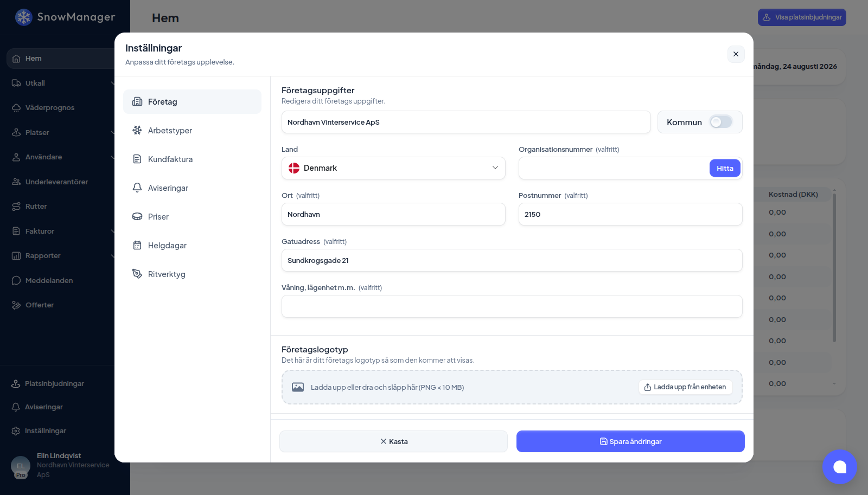Click the Inställningar gear icon in sidebar
This screenshot has height=495, width=868.
click(x=16, y=431)
